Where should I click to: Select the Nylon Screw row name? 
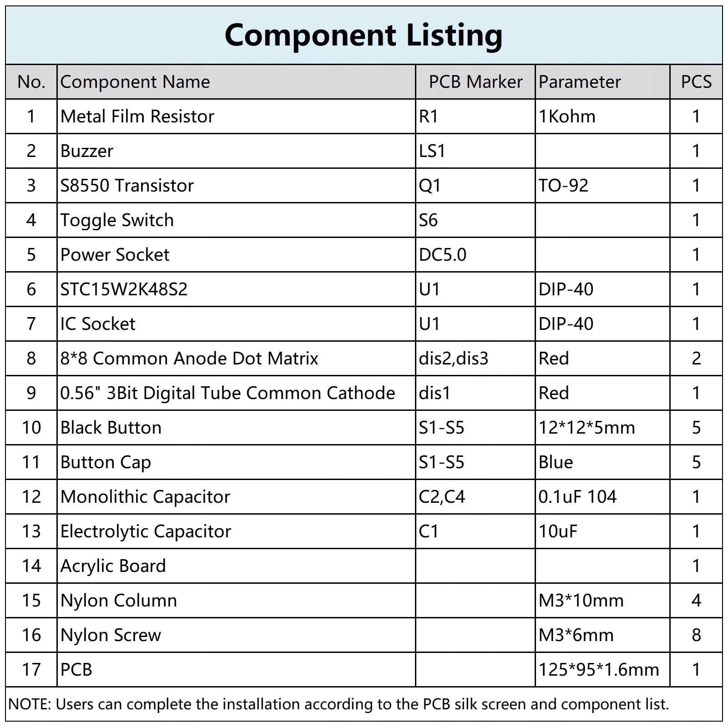[111, 635]
